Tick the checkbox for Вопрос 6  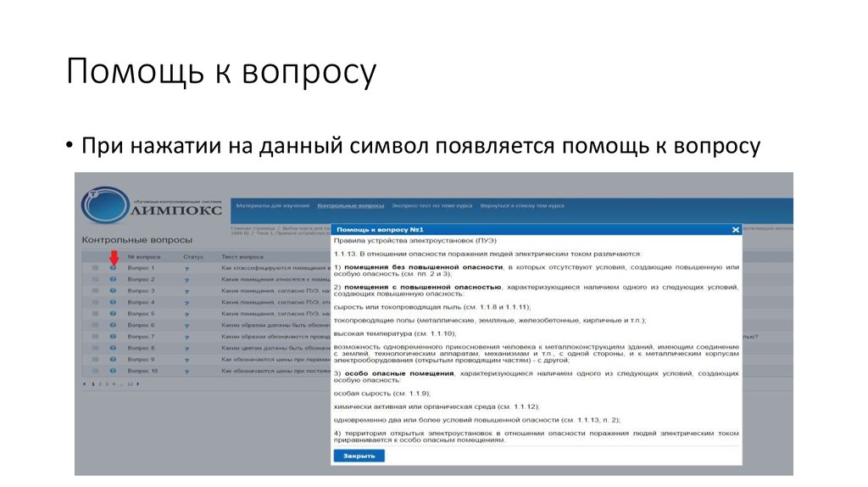[95, 325]
